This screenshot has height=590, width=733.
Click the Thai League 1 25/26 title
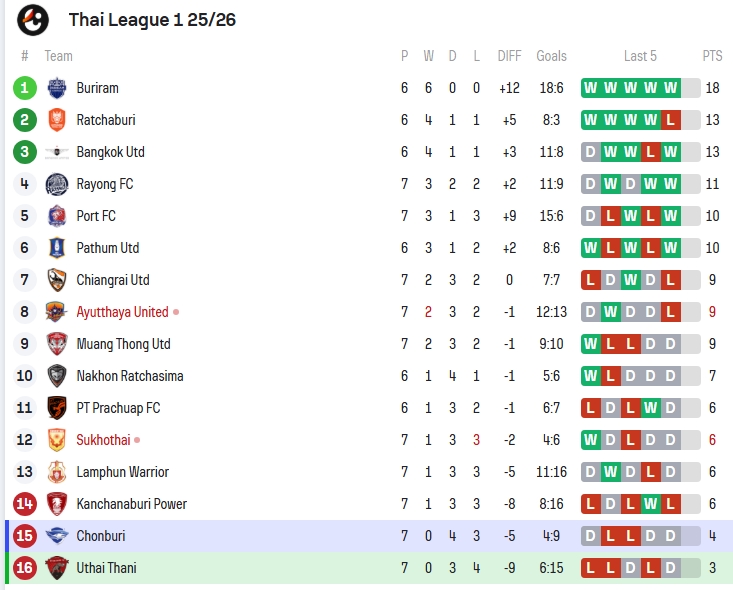tap(152, 19)
